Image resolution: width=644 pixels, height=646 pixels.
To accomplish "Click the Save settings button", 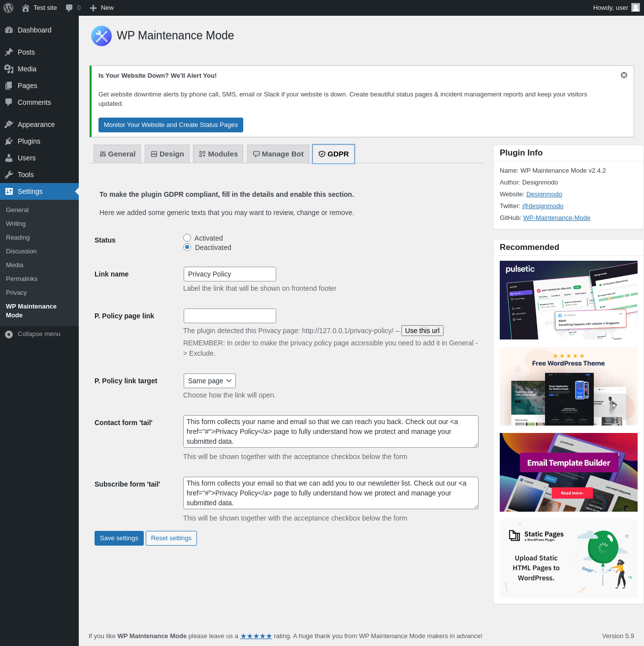I will tap(119, 538).
